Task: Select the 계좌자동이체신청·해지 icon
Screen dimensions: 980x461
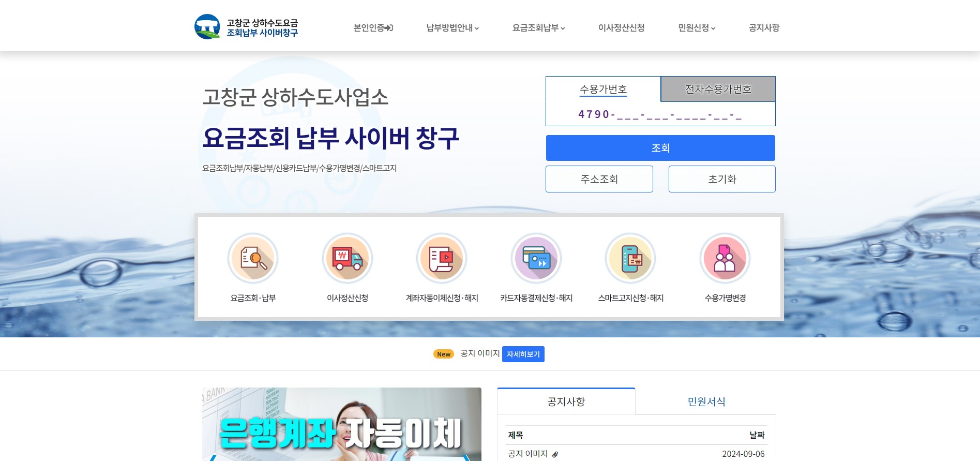Action: (x=442, y=258)
